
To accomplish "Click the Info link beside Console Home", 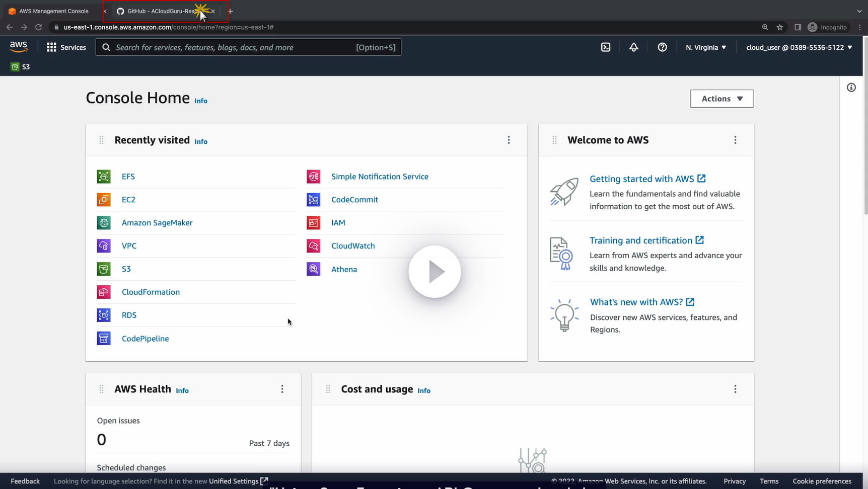I will 201,101.
